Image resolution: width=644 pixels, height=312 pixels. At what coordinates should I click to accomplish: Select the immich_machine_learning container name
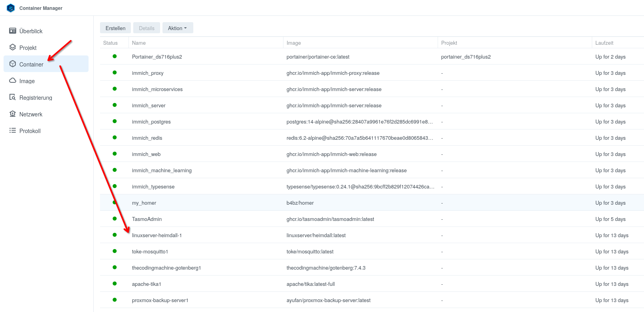[x=162, y=170]
